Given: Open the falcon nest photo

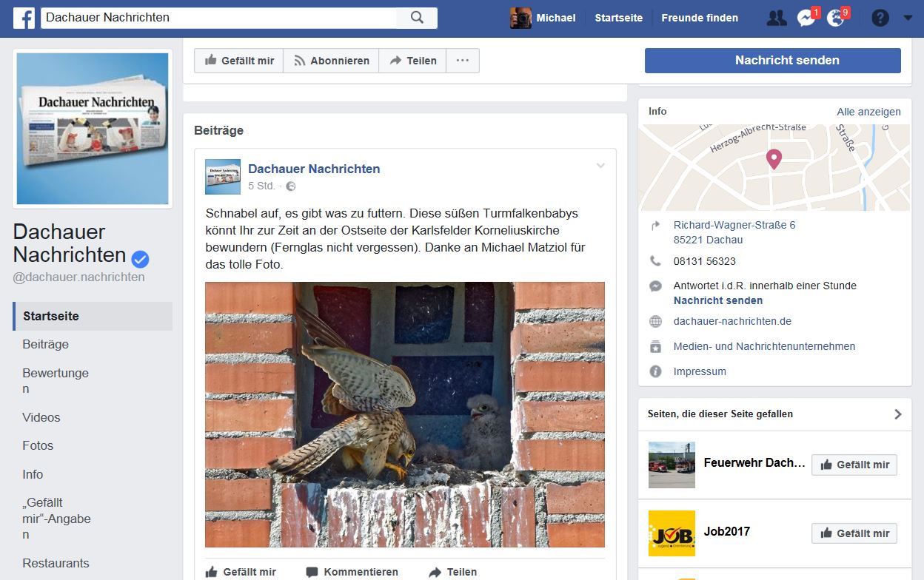Looking at the screenshot, I should click(404, 414).
